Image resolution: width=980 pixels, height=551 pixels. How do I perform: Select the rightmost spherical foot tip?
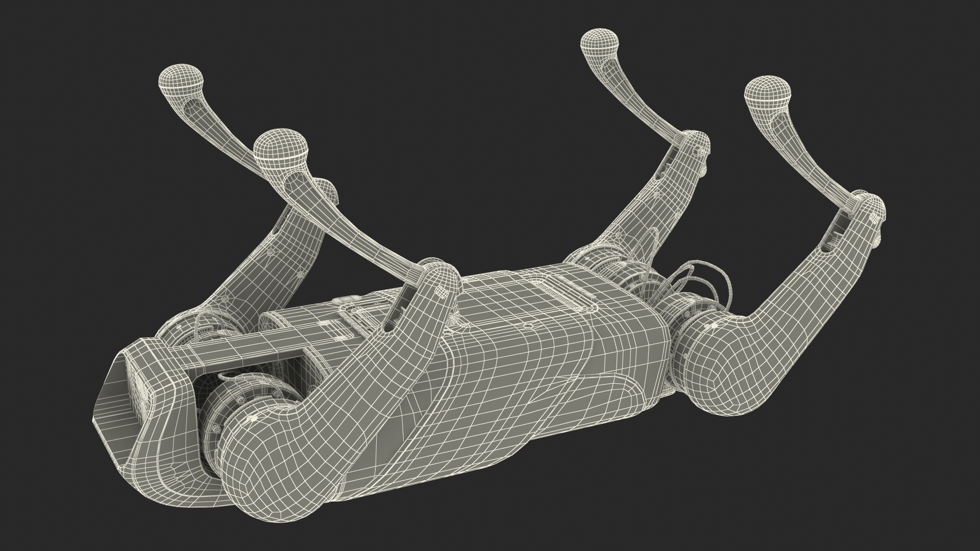767,93
